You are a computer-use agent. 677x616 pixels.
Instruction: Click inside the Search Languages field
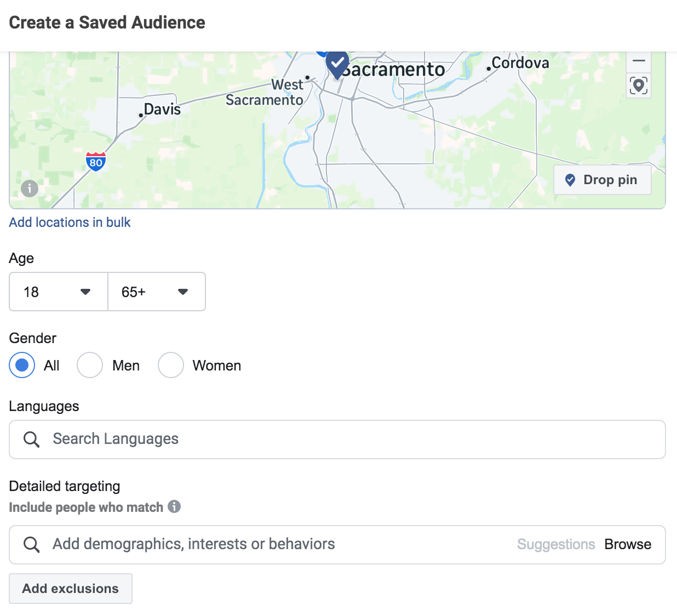219,439
